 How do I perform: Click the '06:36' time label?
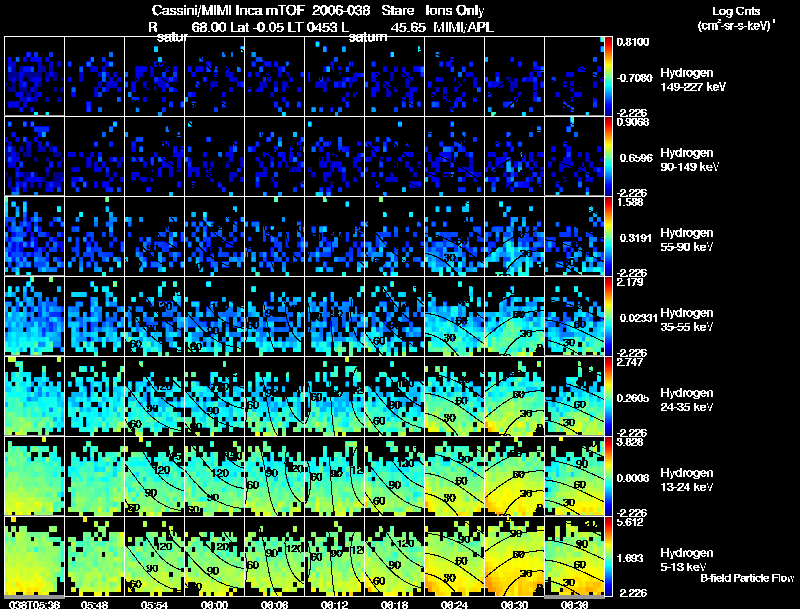(x=574, y=604)
